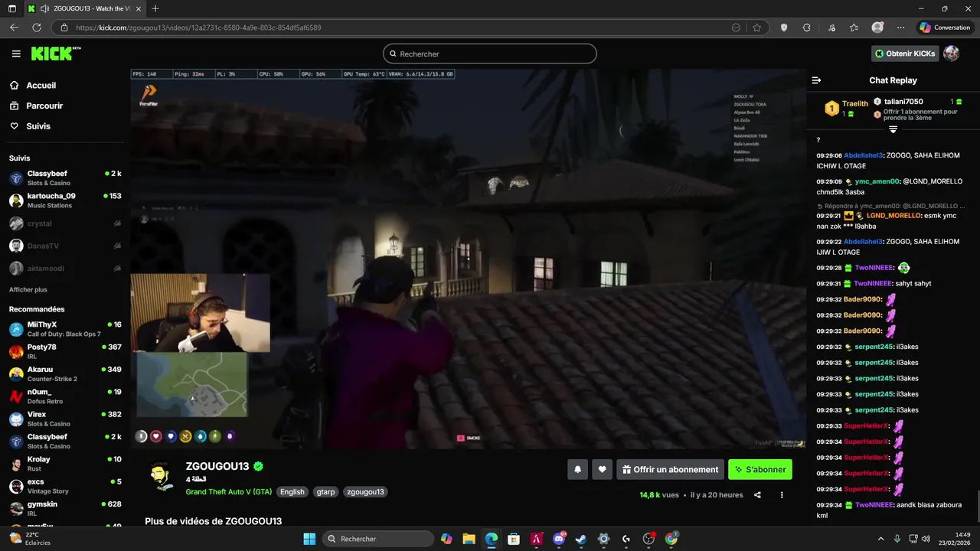Collapse the Chat Replay panel arrow

(816, 80)
